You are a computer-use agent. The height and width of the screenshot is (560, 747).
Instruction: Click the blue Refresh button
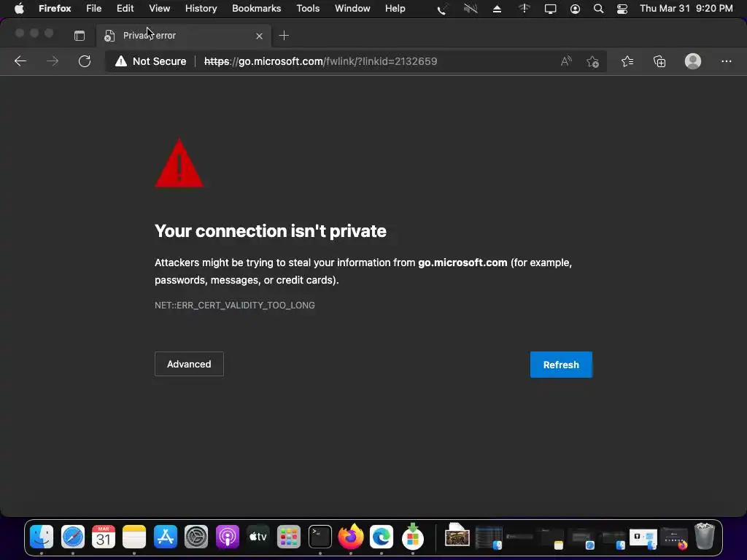click(561, 365)
